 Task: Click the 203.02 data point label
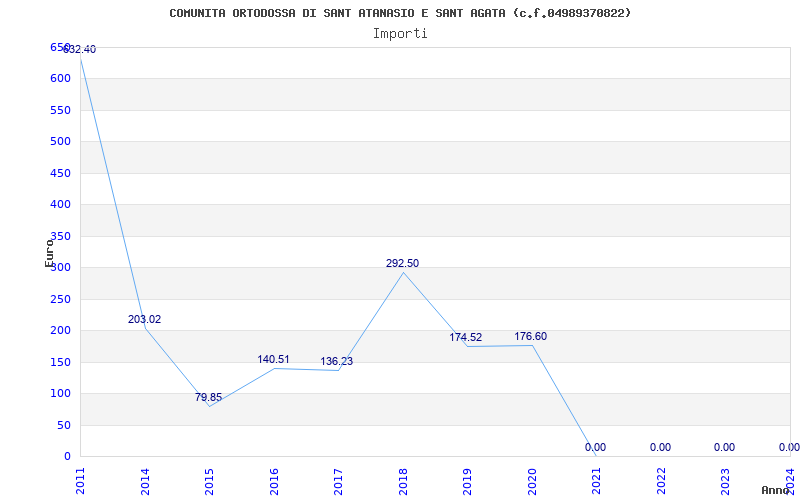[144, 319]
